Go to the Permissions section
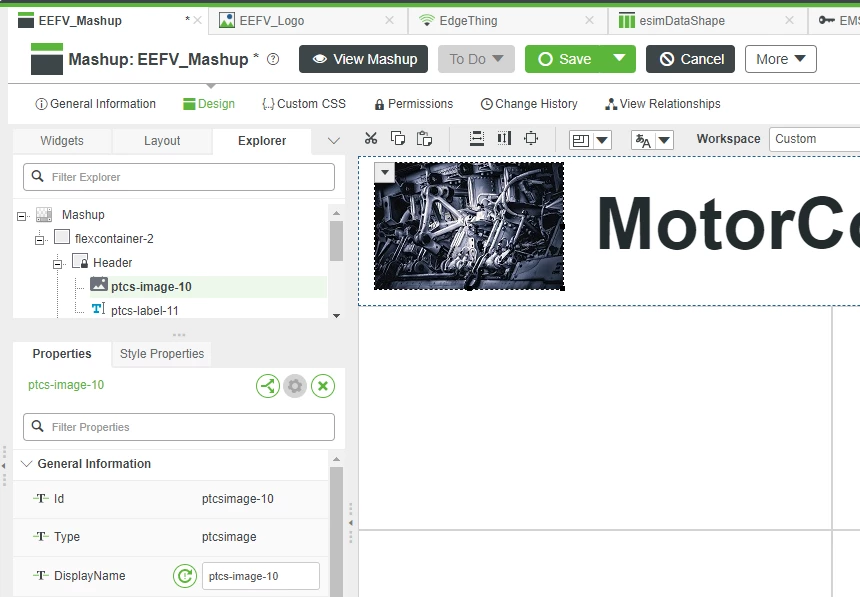The image size is (860, 597). (x=413, y=103)
